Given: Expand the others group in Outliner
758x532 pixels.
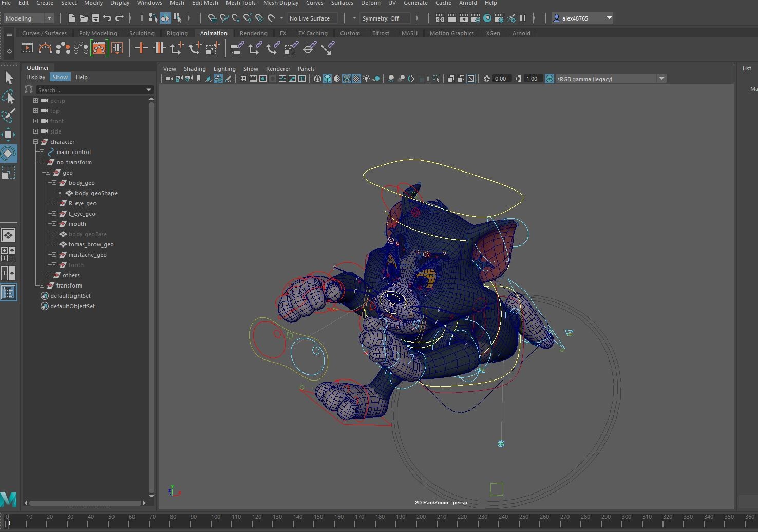Looking at the screenshot, I should tap(48, 275).
